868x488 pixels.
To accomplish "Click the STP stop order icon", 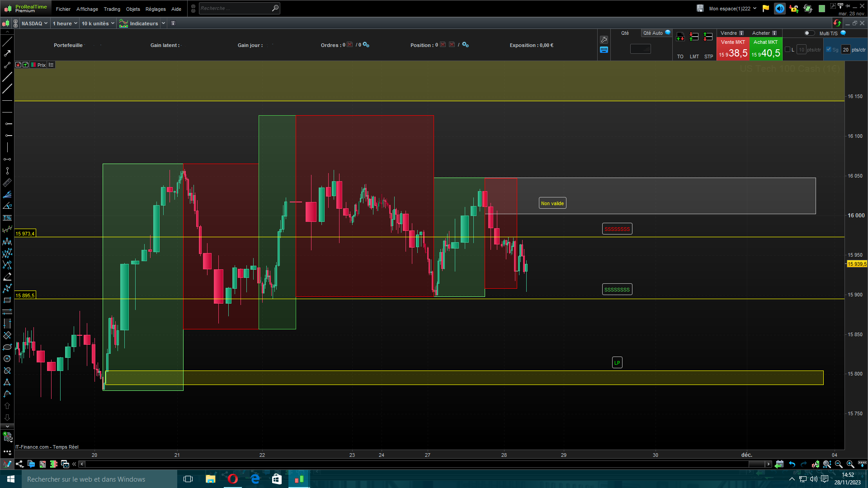I will tap(708, 37).
